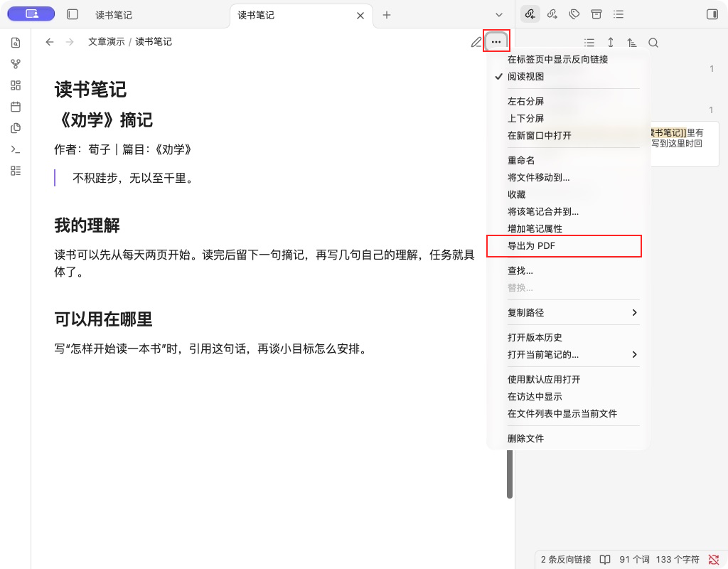728x569 pixels.
Task: Click 2 条反向链接 in status bar
Action: coord(565,560)
